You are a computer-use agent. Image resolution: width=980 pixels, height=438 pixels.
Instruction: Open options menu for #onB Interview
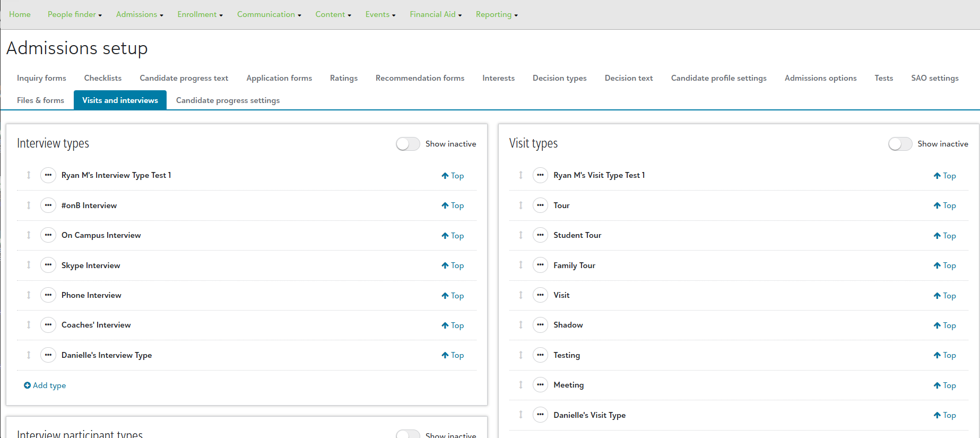(48, 205)
